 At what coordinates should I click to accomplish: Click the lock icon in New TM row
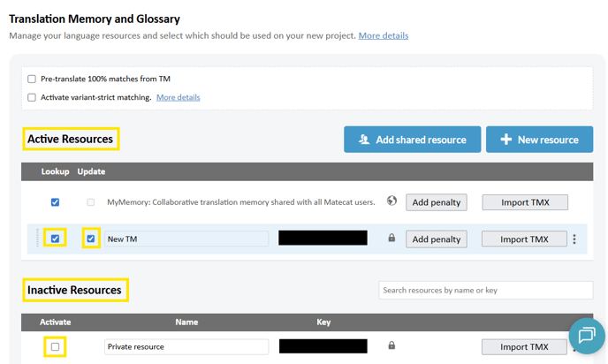(x=391, y=239)
